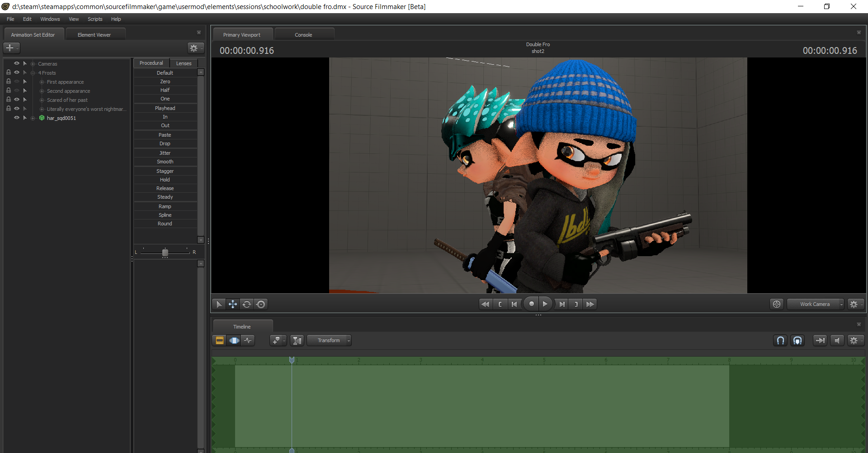Image resolution: width=868 pixels, height=453 pixels.
Task: Toggle clip snapping magnet
Action: pos(798,340)
